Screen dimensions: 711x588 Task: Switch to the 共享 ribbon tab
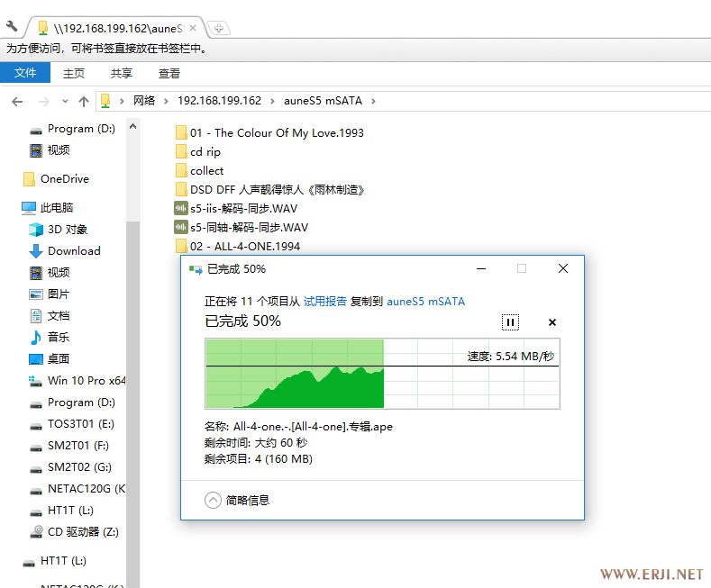(x=122, y=73)
